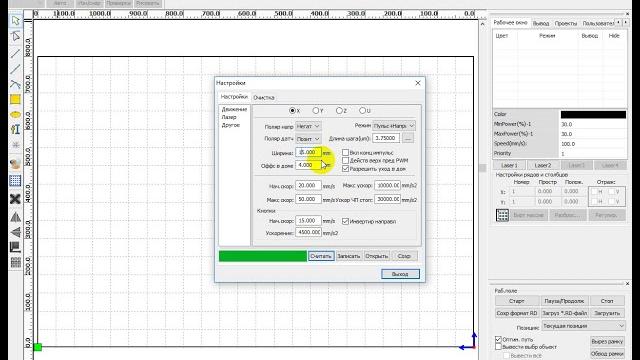The image size is (640, 360).
Task: Click 'Записать' button
Action: point(349,256)
